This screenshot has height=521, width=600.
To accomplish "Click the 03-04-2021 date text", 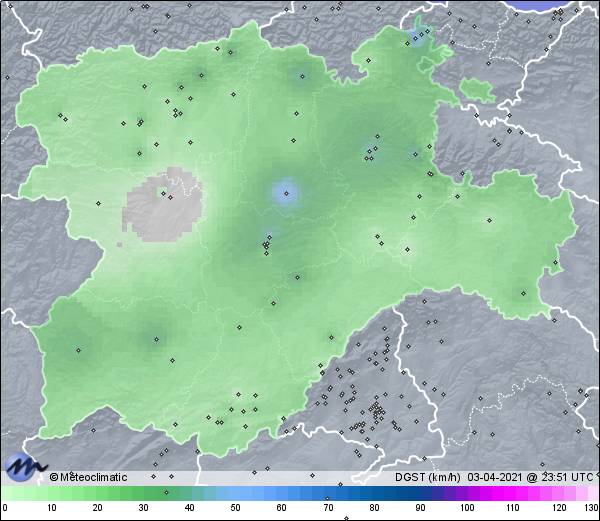I will pos(495,477).
